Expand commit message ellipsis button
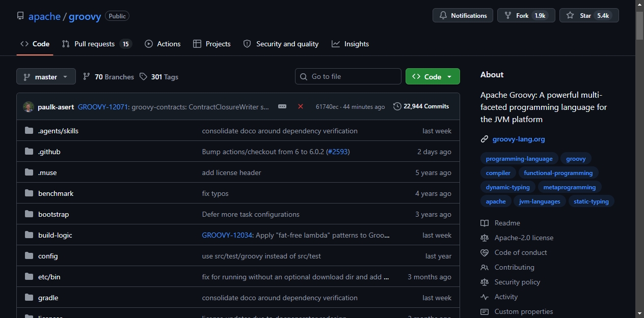Screen dimensions: 644x318 pos(282,106)
